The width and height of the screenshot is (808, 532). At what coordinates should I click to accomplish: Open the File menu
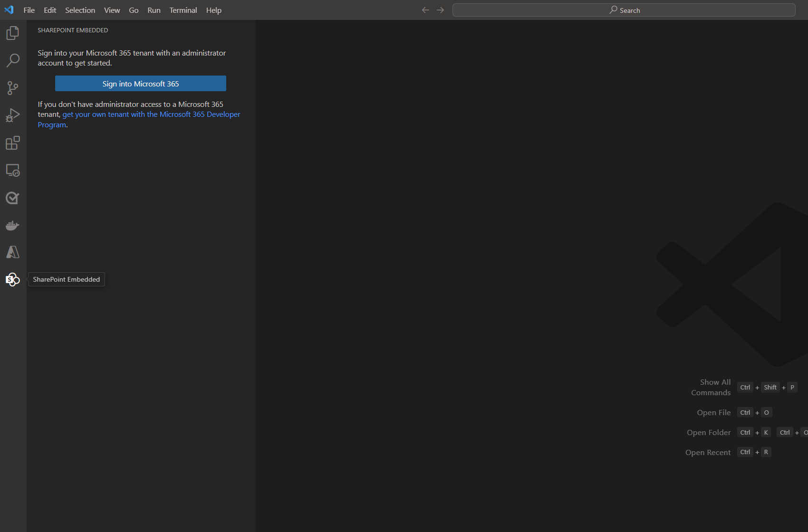[x=29, y=10]
